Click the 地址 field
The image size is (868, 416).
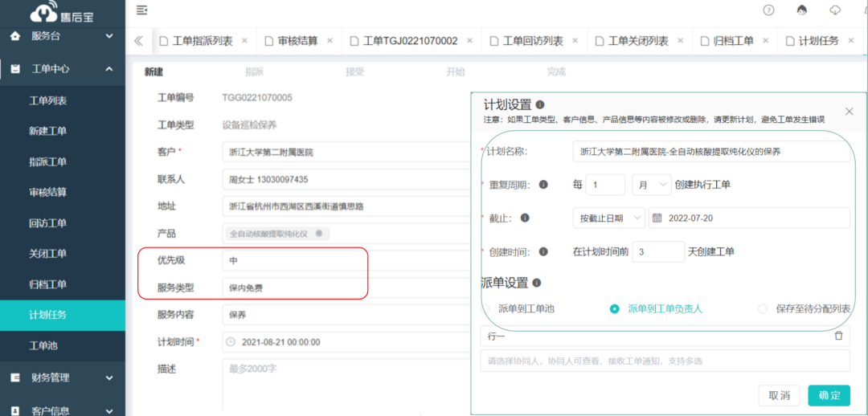(346, 206)
